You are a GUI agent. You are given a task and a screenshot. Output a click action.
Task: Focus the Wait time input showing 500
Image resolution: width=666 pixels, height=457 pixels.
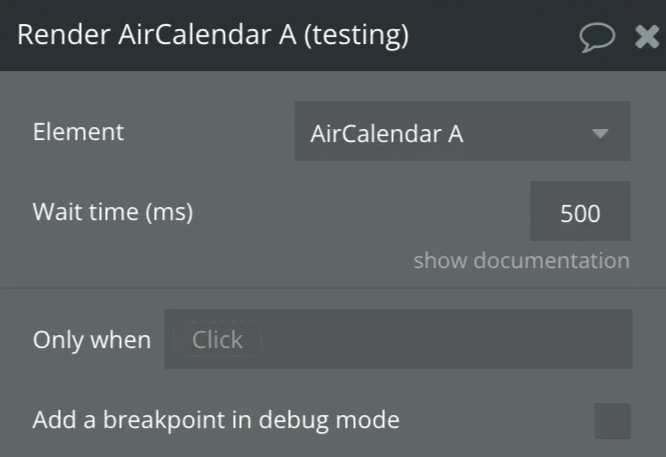coord(580,212)
